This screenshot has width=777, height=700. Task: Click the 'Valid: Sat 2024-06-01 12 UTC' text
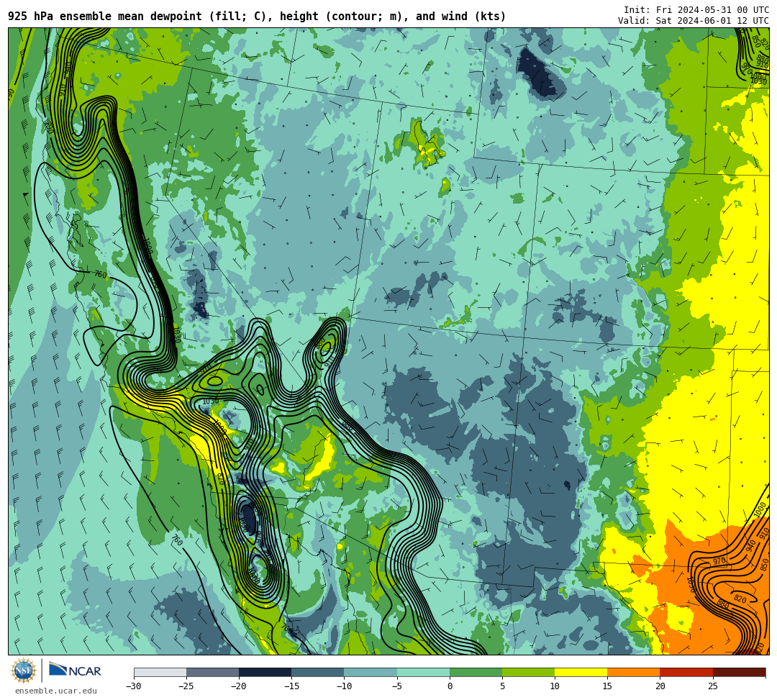point(694,20)
